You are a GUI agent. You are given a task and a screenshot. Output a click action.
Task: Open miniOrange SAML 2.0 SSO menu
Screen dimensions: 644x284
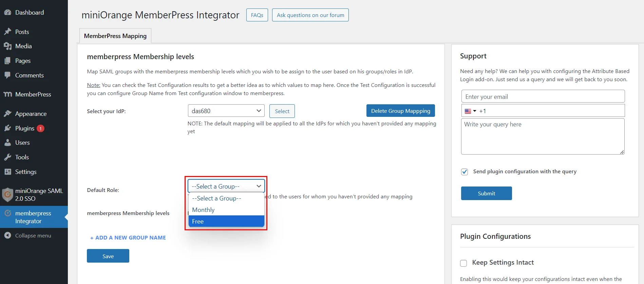pyautogui.click(x=34, y=195)
